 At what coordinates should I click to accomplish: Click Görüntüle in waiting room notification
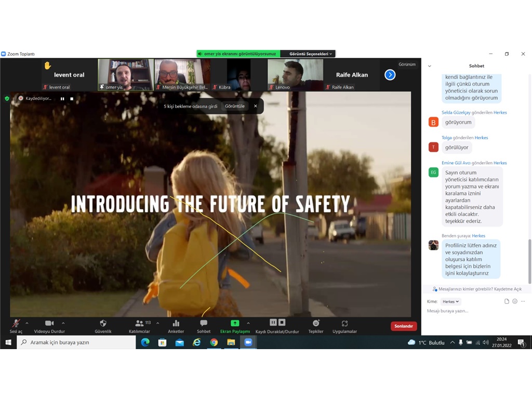pyautogui.click(x=235, y=106)
